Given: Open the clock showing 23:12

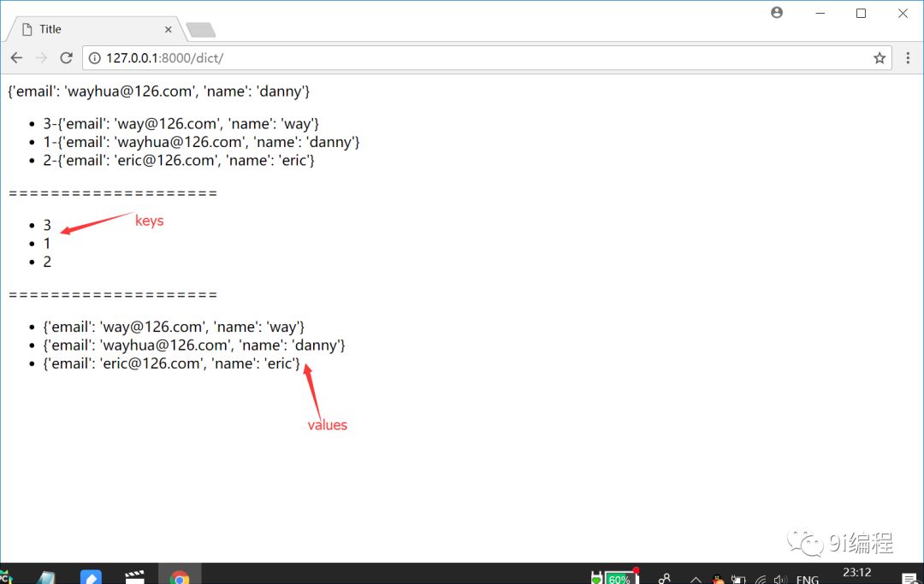Looking at the screenshot, I should point(856,574).
